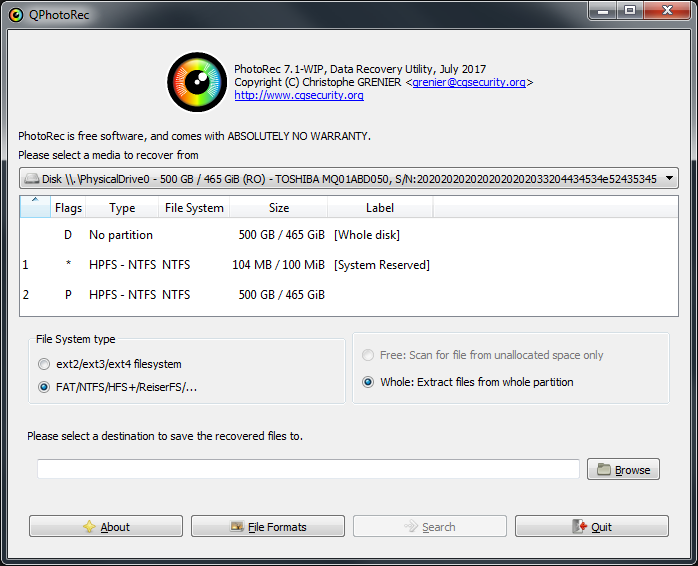Click the folder icon on Browse button

click(x=603, y=470)
